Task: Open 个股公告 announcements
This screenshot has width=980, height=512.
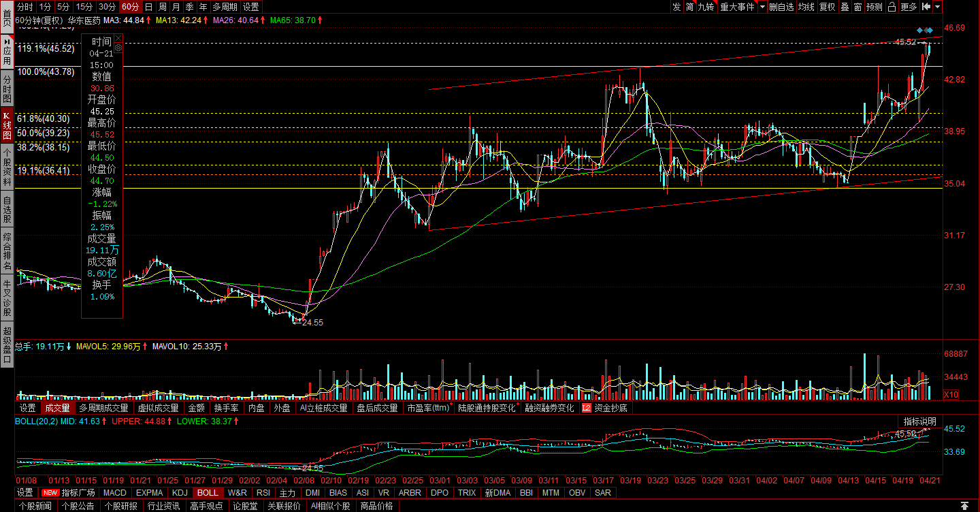Action: pos(78,506)
